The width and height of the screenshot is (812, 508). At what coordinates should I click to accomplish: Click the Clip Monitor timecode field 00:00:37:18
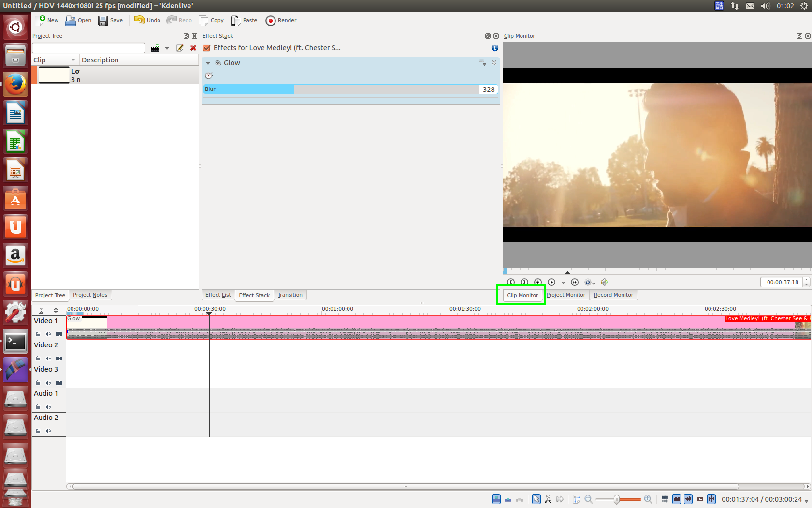click(x=782, y=282)
